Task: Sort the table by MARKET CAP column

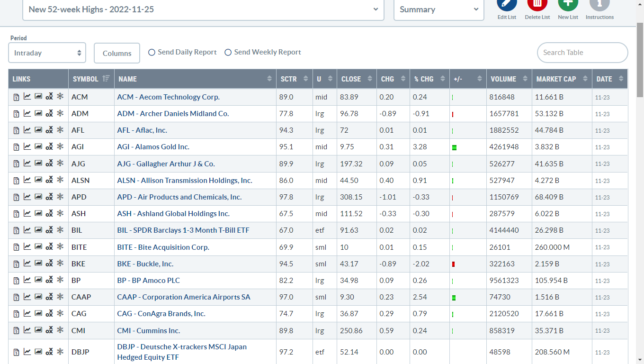Action: coord(562,79)
